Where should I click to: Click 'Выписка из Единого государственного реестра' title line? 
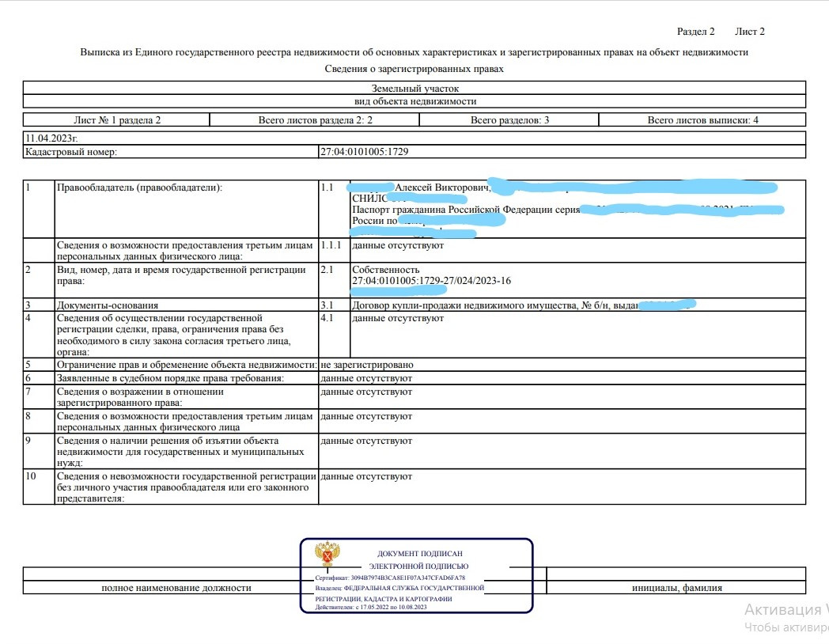pos(414,51)
